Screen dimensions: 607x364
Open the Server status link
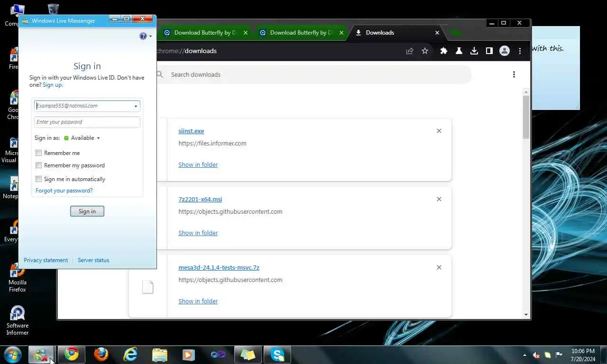point(93,260)
